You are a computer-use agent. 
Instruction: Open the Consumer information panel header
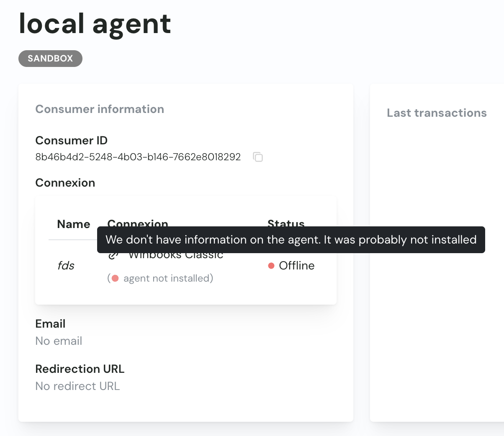[x=100, y=109]
